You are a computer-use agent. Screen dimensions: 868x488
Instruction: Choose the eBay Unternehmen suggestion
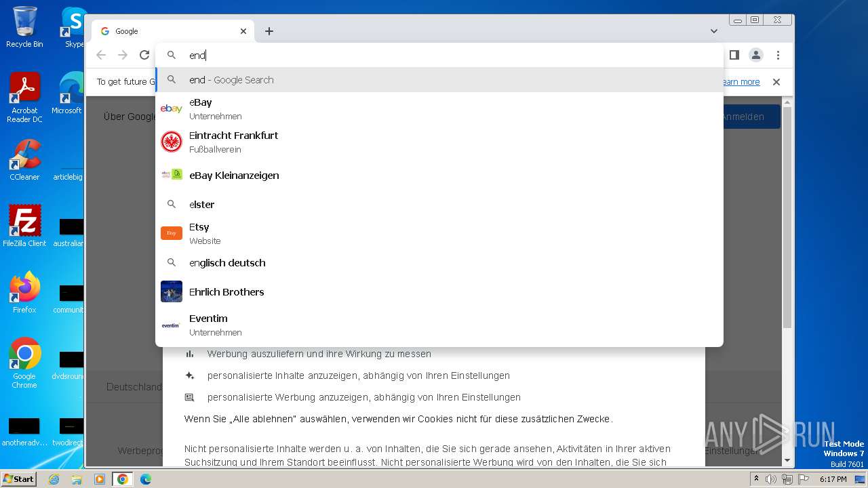(x=439, y=108)
